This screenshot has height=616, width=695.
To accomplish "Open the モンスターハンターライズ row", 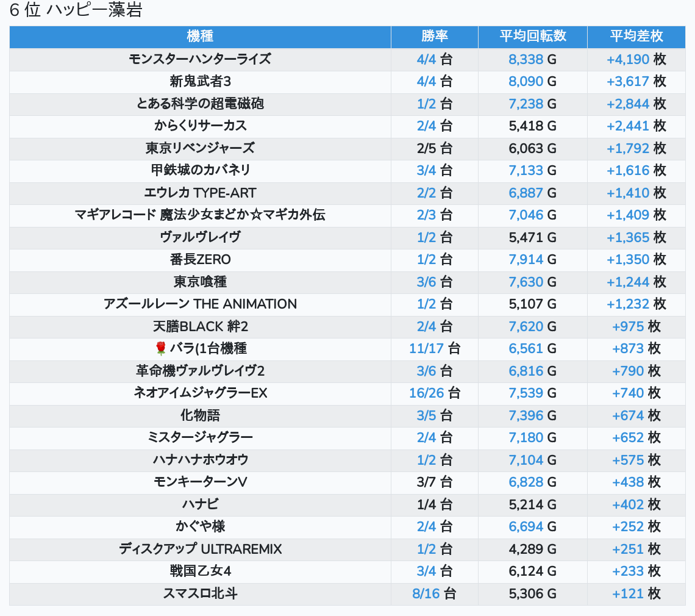I will pos(200,59).
